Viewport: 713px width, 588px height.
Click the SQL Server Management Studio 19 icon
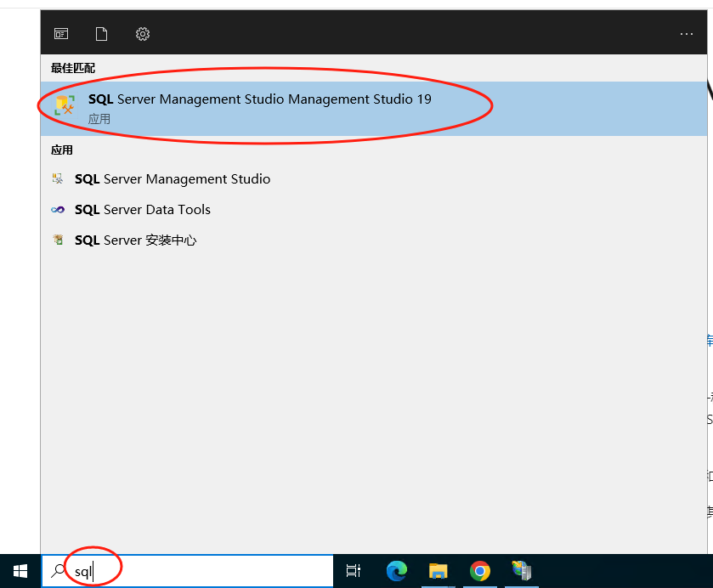click(65, 105)
